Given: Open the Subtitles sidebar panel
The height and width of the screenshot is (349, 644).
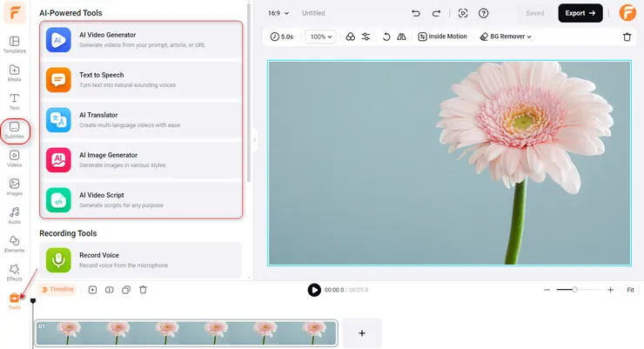Looking at the screenshot, I should tap(15, 131).
